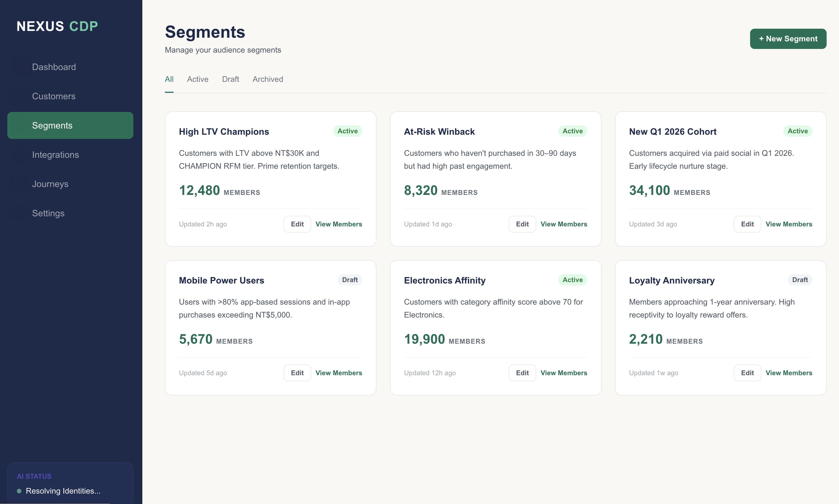The image size is (839, 504).
Task: Open the High LTV Champions card title
Action: 223,131
